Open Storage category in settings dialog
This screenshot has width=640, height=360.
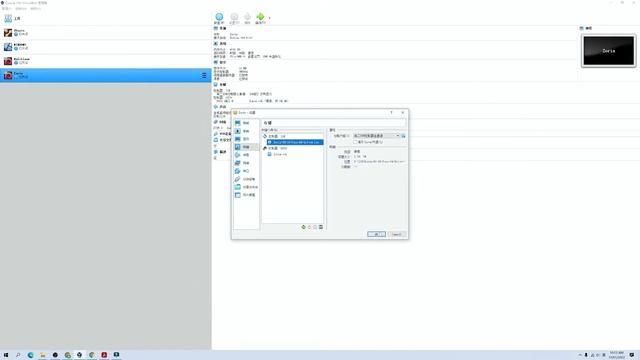[246, 147]
